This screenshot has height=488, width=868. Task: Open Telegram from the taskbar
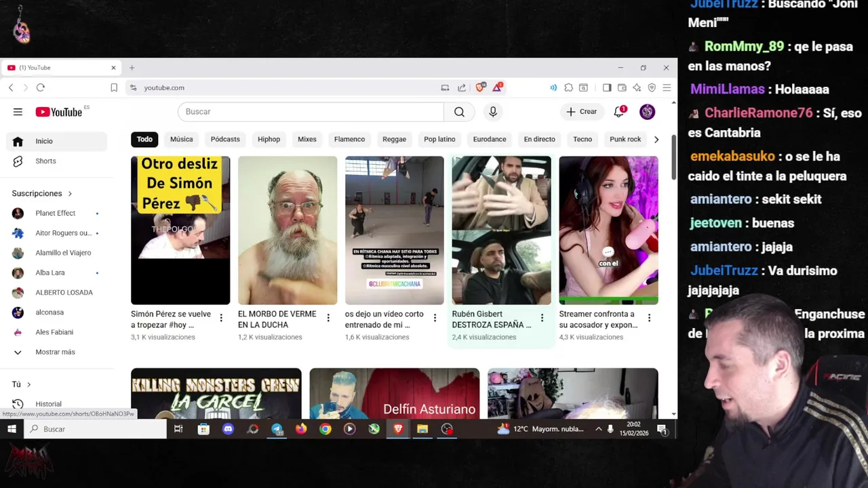pos(277,429)
